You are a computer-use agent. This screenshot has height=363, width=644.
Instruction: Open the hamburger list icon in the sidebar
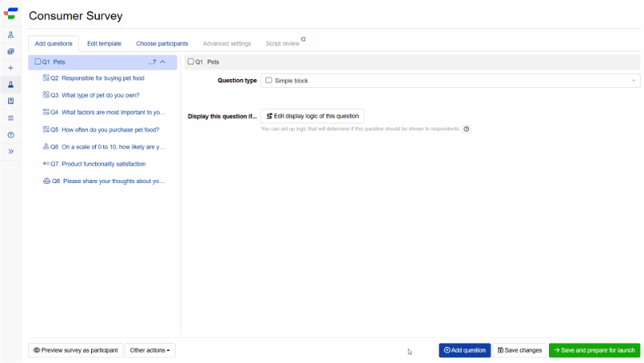10,118
